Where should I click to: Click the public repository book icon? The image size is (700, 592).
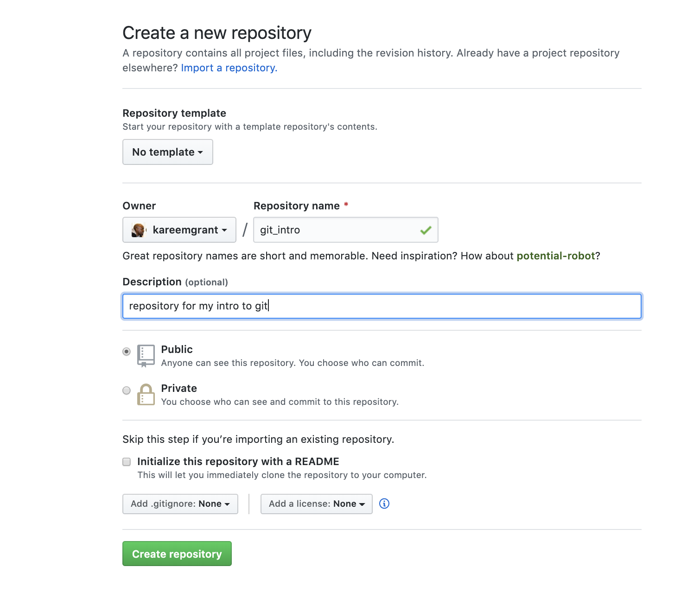coord(146,356)
